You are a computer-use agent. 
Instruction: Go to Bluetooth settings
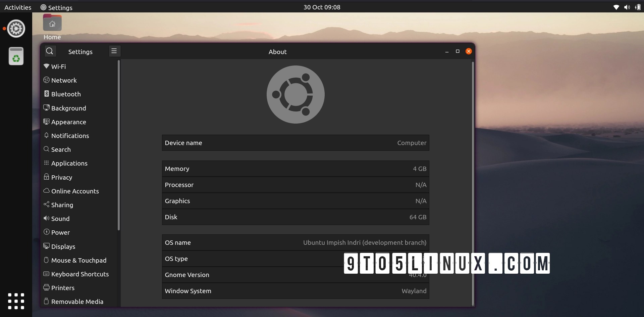[x=79, y=94]
